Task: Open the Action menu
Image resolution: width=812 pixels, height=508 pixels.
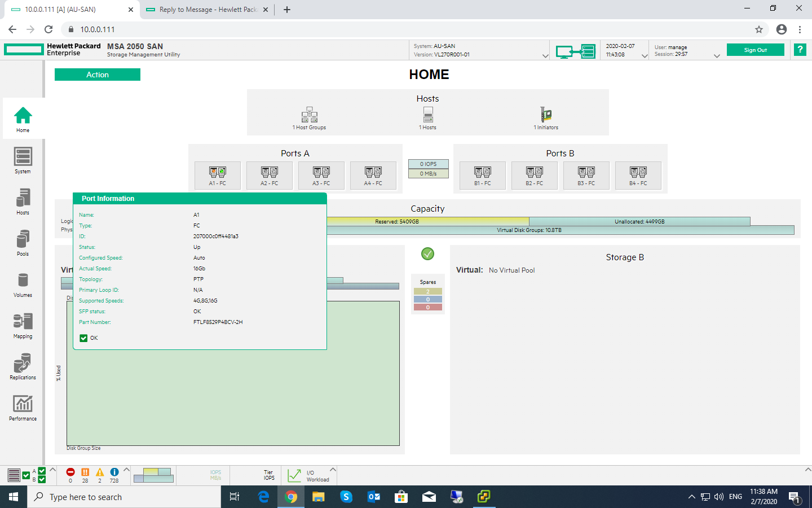Action: click(97, 74)
